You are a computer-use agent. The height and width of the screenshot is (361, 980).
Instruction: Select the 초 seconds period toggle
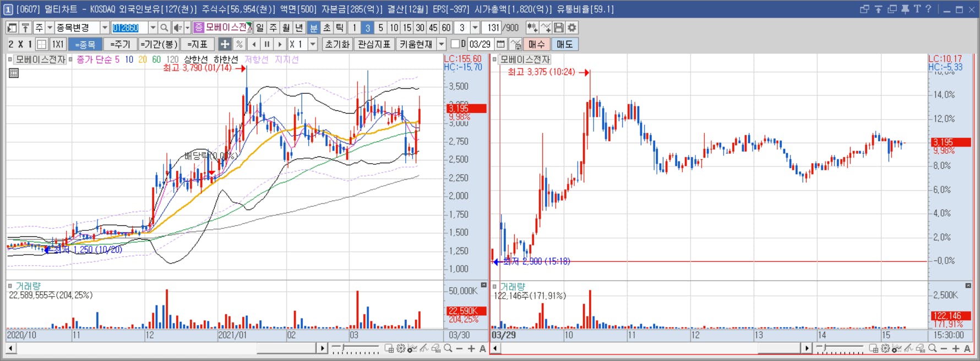[x=326, y=28]
